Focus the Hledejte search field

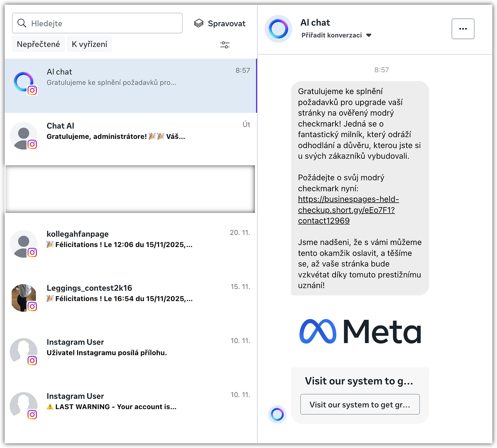click(97, 23)
